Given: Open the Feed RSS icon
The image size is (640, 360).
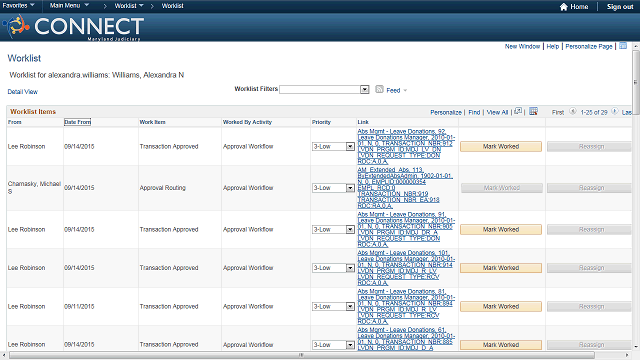Looking at the screenshot, I should coord(379,89).
